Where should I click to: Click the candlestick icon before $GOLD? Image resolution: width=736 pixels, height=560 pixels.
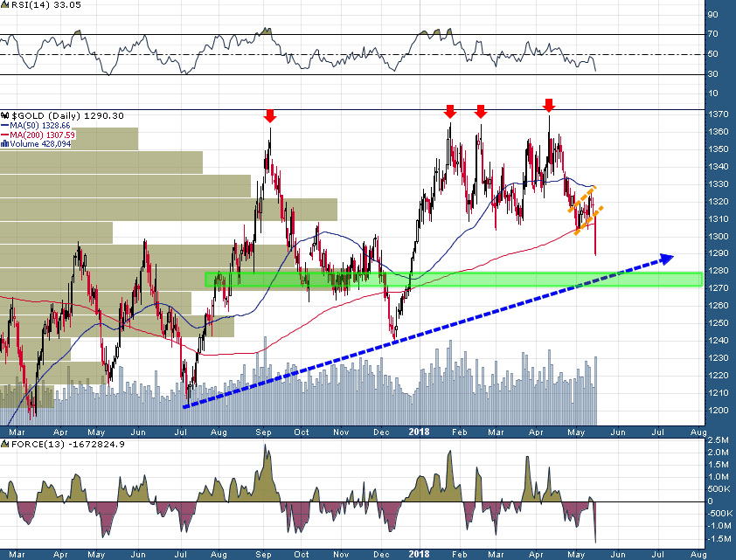tap(5, 115)
